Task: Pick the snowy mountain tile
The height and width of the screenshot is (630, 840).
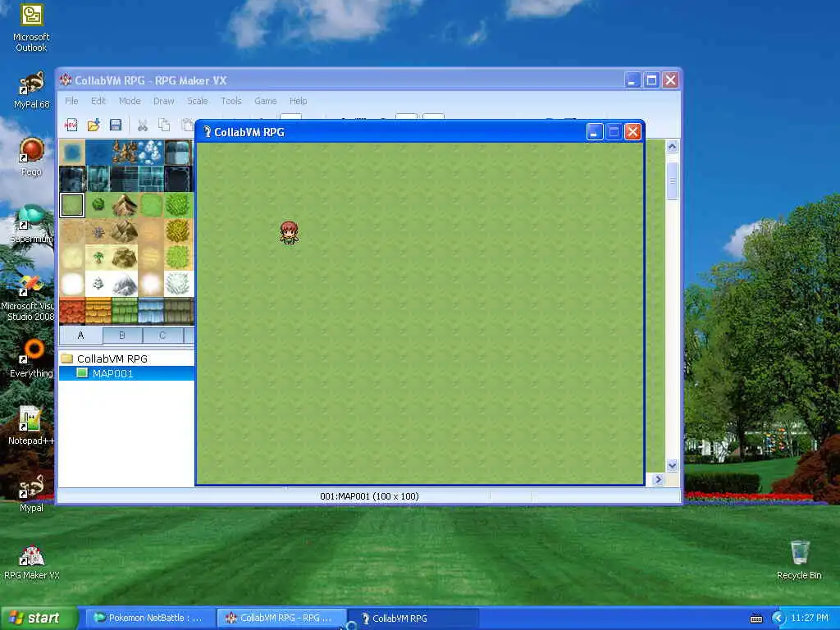Action: 125,284
